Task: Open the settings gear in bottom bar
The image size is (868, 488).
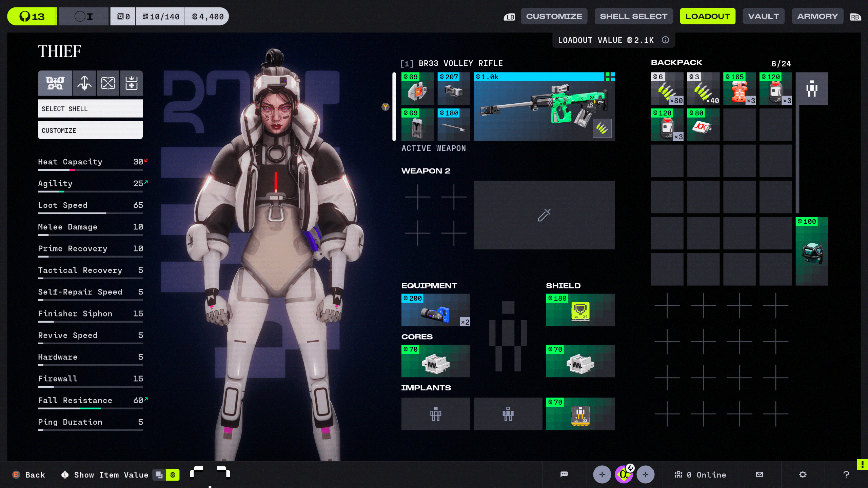Action: pos(803,474)
